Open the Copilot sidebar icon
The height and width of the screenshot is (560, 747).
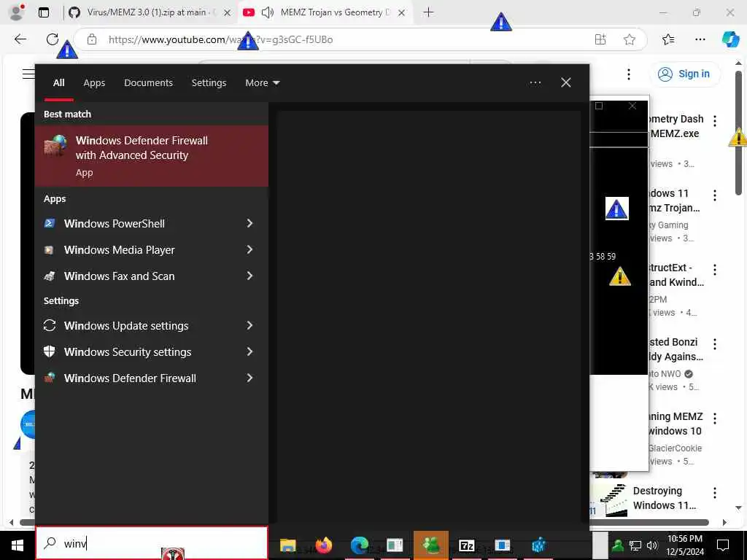click(x=730, y=39)
